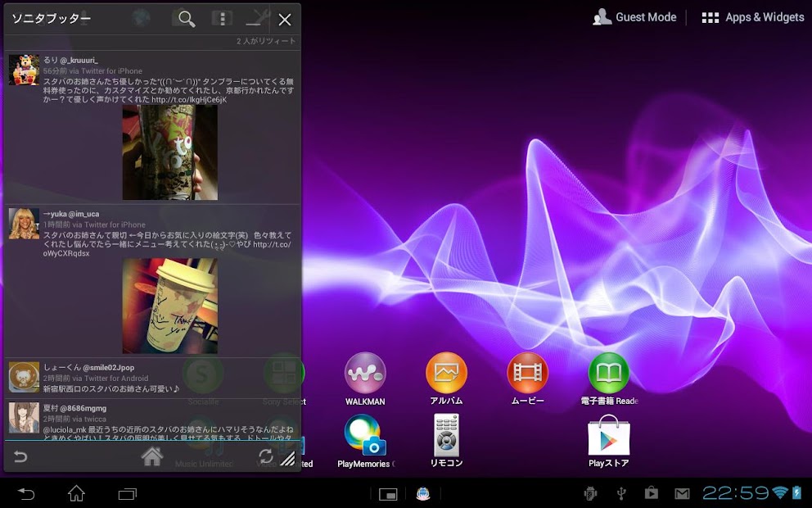Launch the リモコン remote app

(446, 441)
